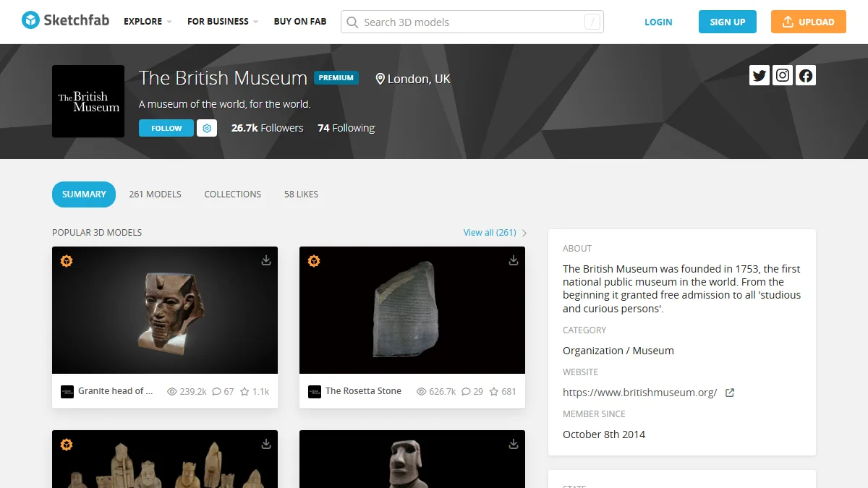868x488 pixels.
Task: Expand the For Business dropdown menu
Action: pos(223,22)
